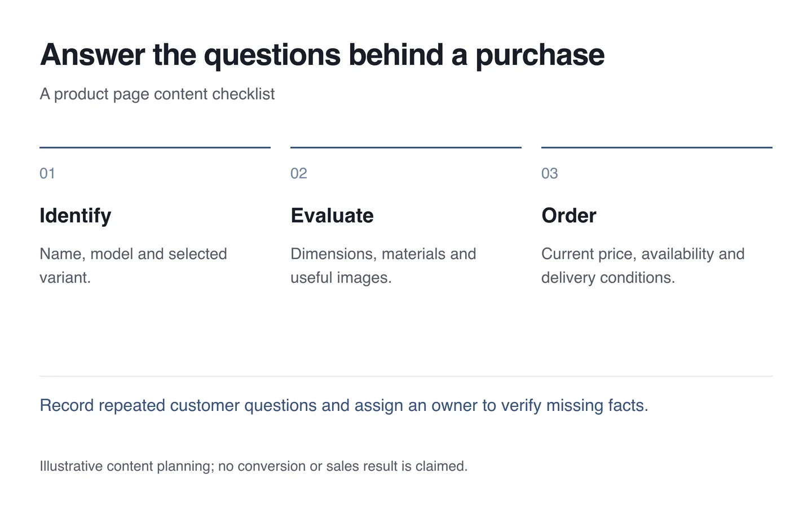
Task: Click the word "variant." under Identify
Action: click(x=65, y=278)
